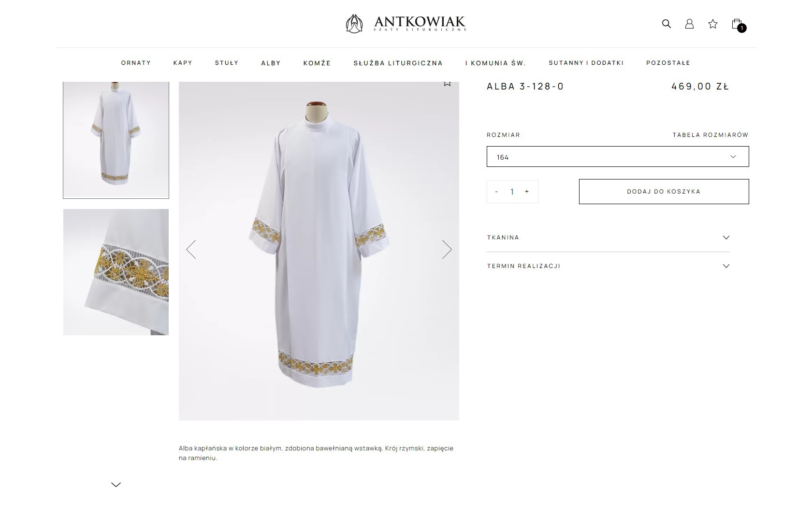Image resolution: width=812 pixels, height=508 pixels.
Task: Increase quantity with plus button
Action: tap(527, 192)
